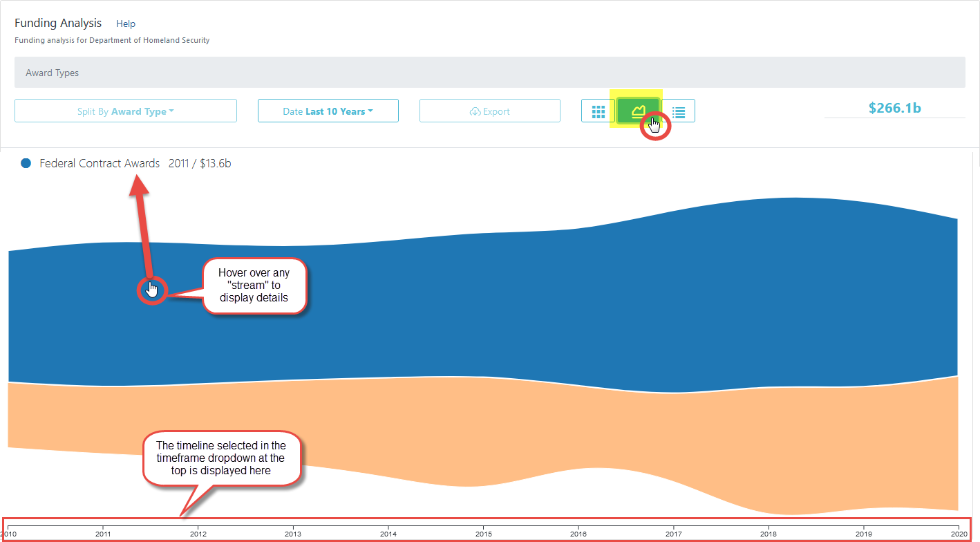Click the 2017 timeline label
Image resolution: width=980 pixels, height=542 pixels.
click(674, 534)
